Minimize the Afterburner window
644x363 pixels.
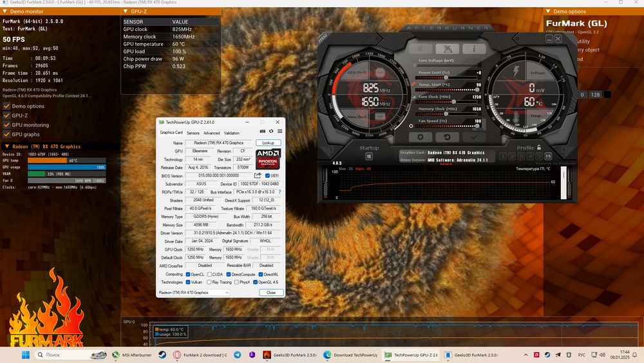pyautogui.click(x=549, y=39)
